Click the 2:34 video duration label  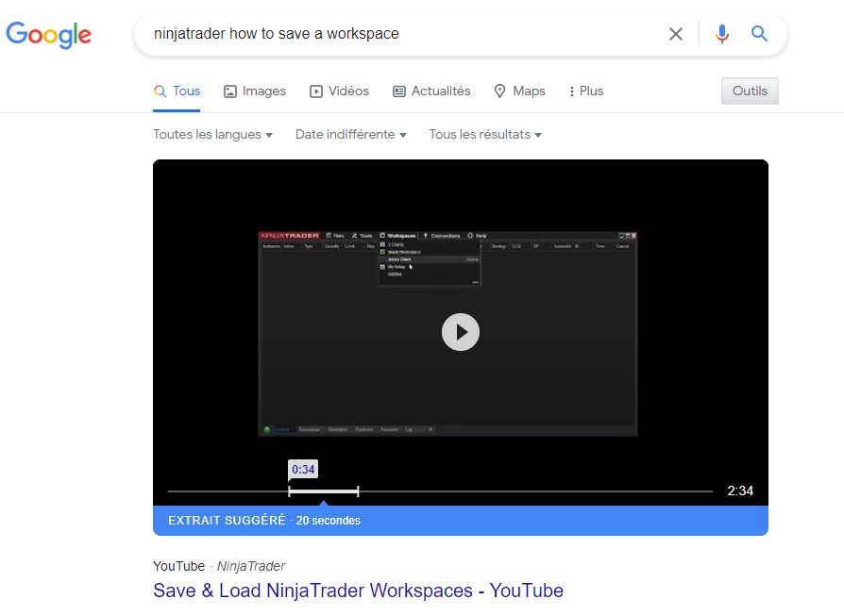(740, 491)
